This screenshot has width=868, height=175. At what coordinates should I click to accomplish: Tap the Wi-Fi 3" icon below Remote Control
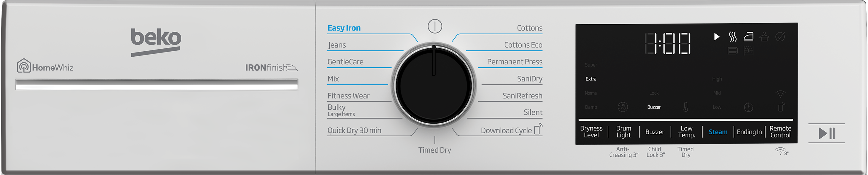[781, 152]
